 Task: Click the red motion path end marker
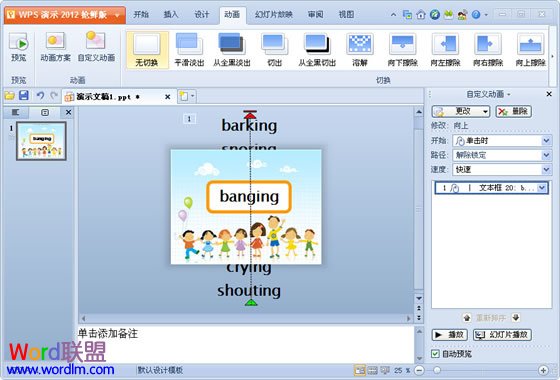[250, 114]
